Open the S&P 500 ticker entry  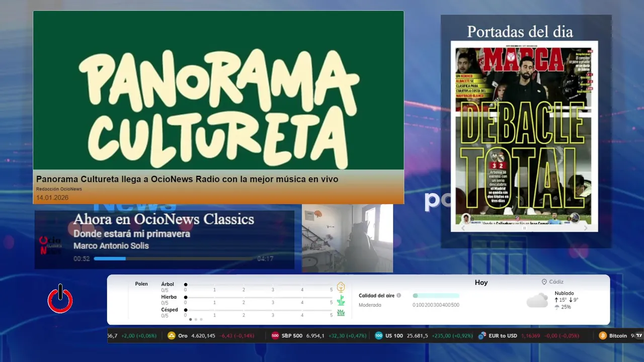(x=319, y=336)
